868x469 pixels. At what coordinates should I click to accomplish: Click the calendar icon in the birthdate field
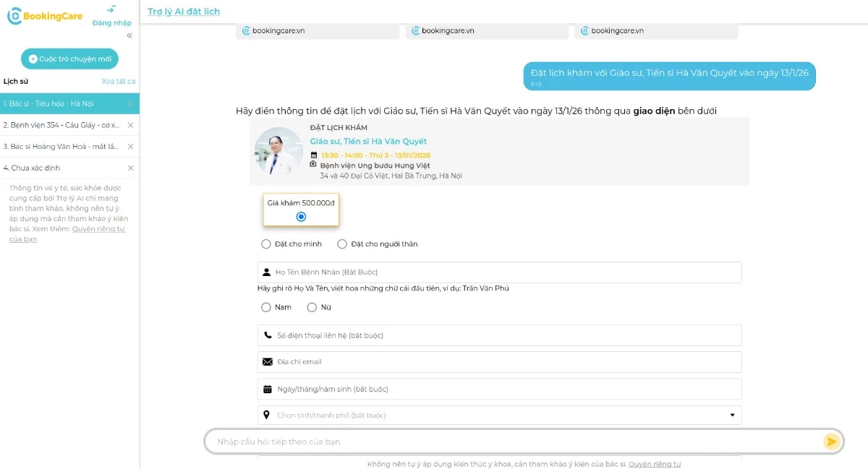pos(266,388)
